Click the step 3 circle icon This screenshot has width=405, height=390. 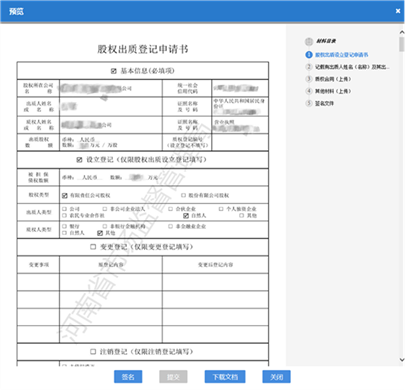pyautogui.click(x=309, y=79)
